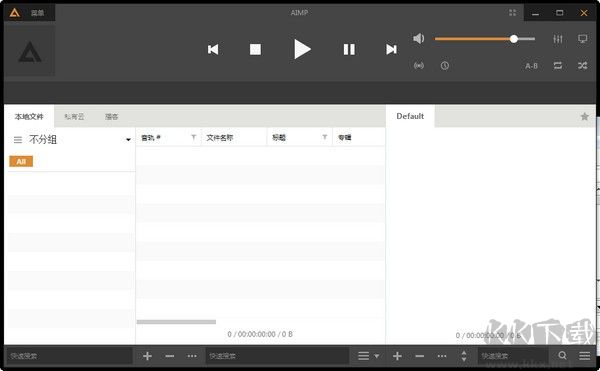The height and width of the screenshot is (371, 600).
Task: Start playback with the Play button
Action: pyautogui.click(x=302, y=49)
